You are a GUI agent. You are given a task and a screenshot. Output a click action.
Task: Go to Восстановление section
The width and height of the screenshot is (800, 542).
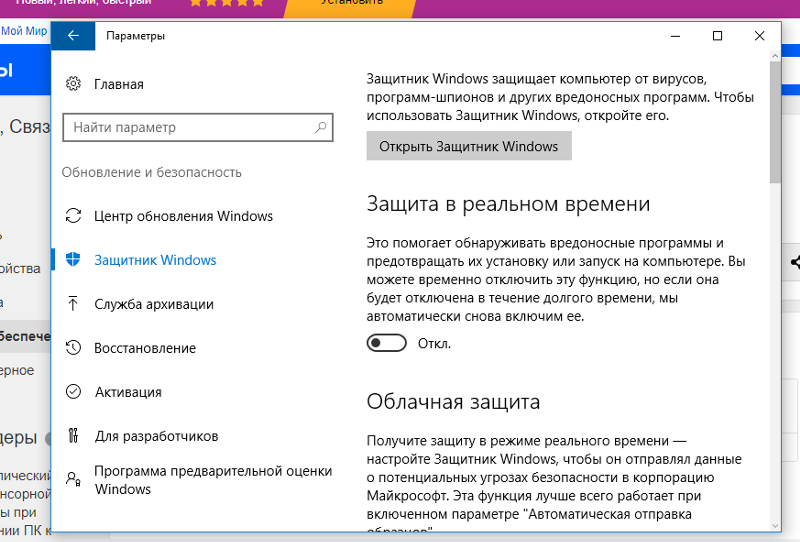145,348
